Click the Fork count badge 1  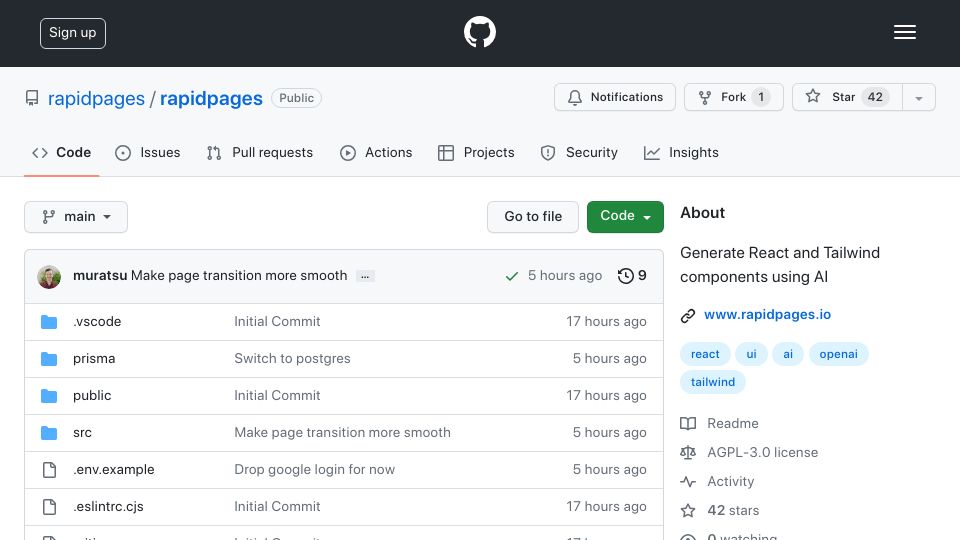(x=761, y=97)
